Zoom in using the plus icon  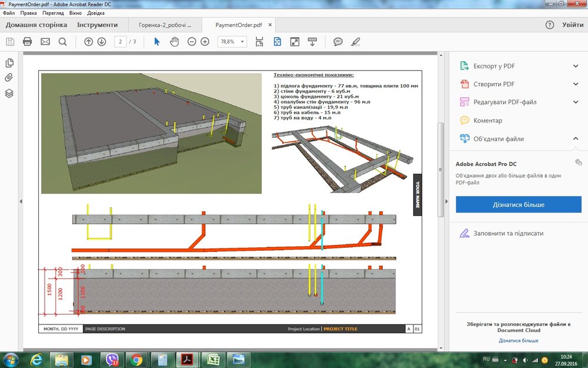205,42
